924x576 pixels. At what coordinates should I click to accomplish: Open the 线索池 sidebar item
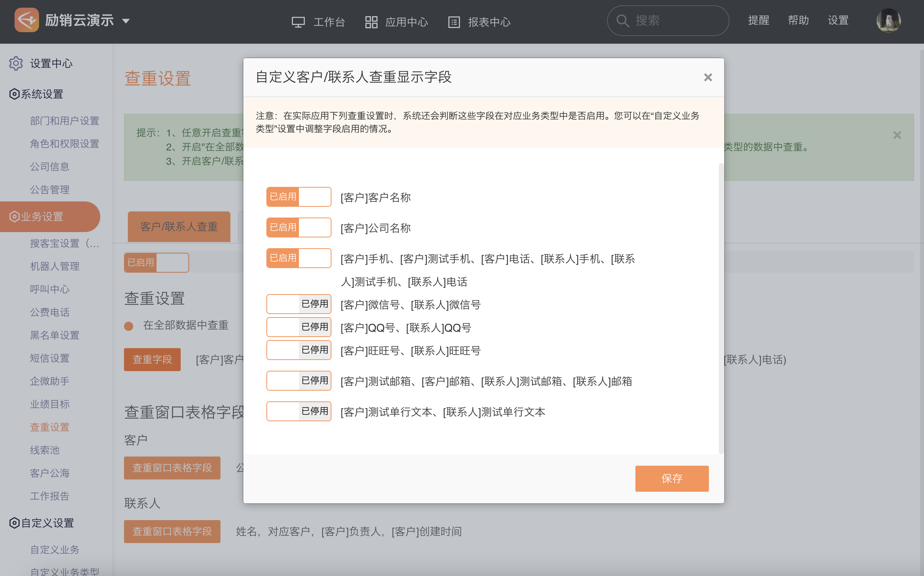coord(45,450)
